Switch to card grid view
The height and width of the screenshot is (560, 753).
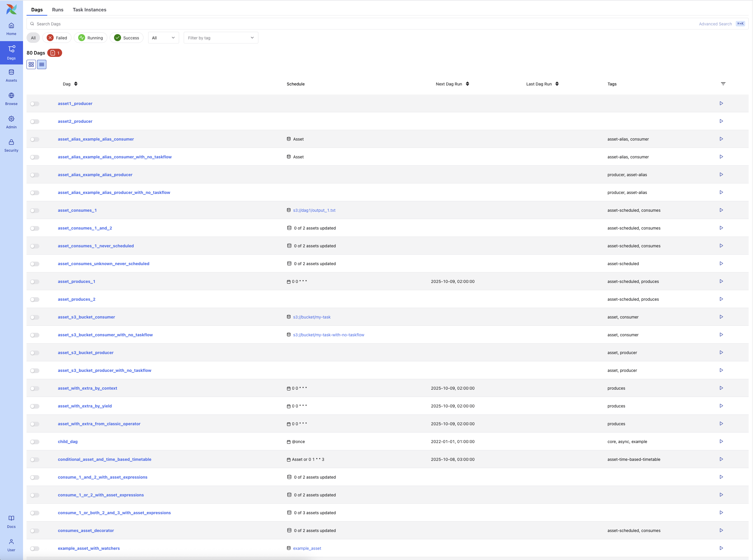(31, 64)
